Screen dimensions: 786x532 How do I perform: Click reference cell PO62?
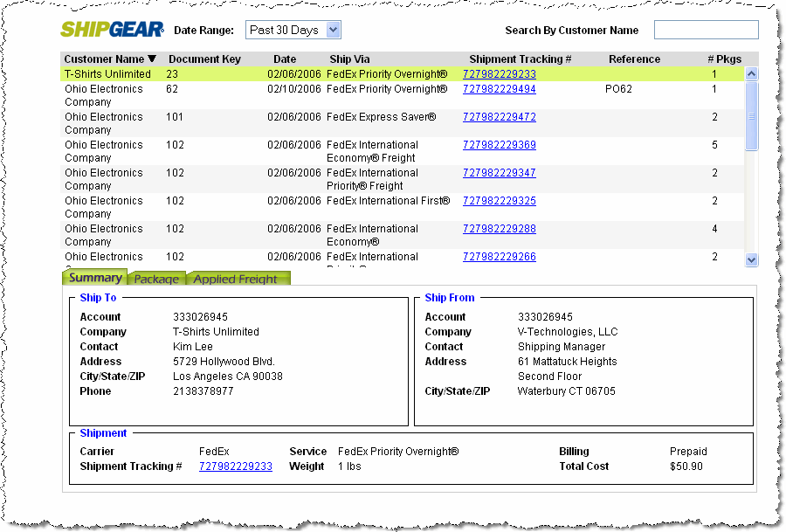pyautogui.click(x=618, y=89)
